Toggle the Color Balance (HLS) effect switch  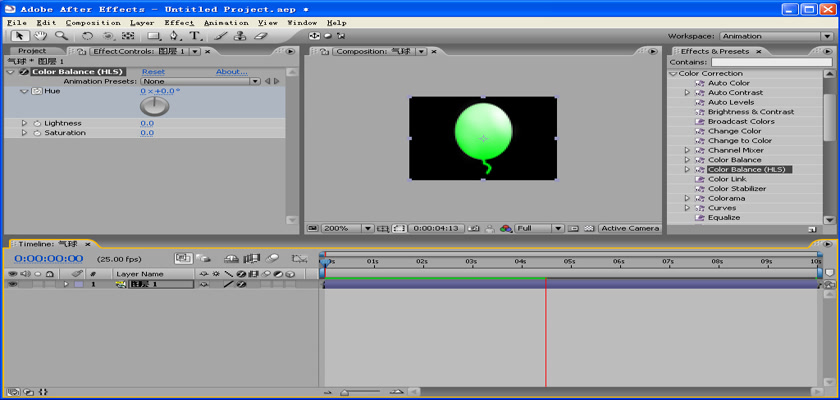[23, 72]
